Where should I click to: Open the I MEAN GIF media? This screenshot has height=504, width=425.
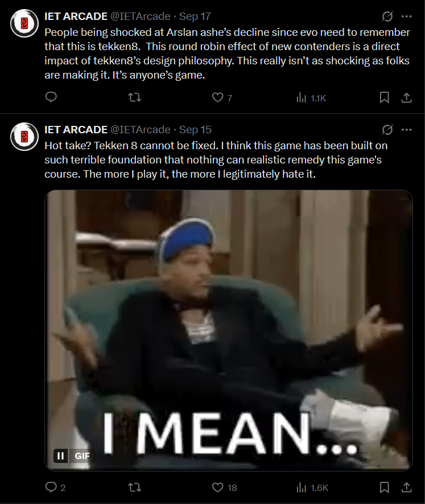click(228, 330)
